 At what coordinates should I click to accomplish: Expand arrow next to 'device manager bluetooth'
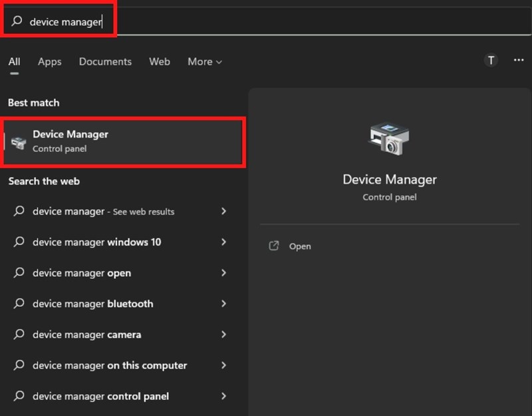(x=223, y=304)
